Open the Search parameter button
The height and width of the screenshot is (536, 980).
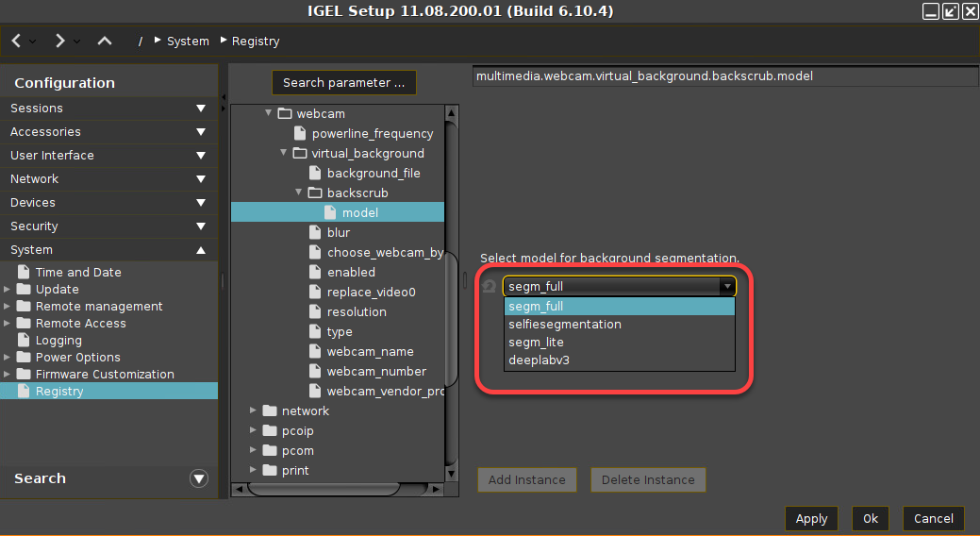coord(343,83)
